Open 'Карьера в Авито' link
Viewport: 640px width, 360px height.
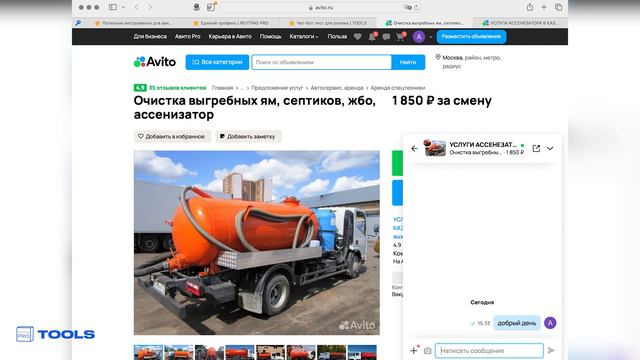coord(230,36)
